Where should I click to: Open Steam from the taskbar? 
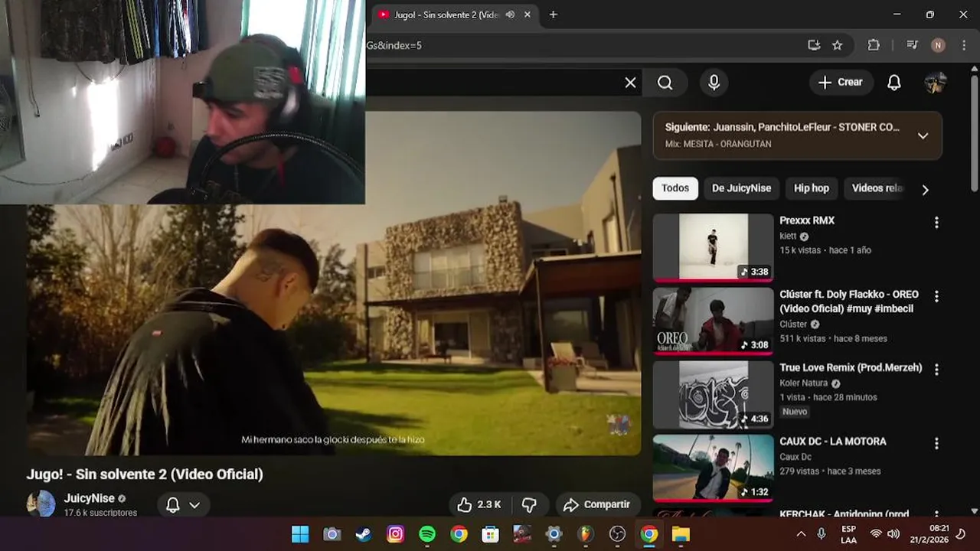[x=364, y=534]
